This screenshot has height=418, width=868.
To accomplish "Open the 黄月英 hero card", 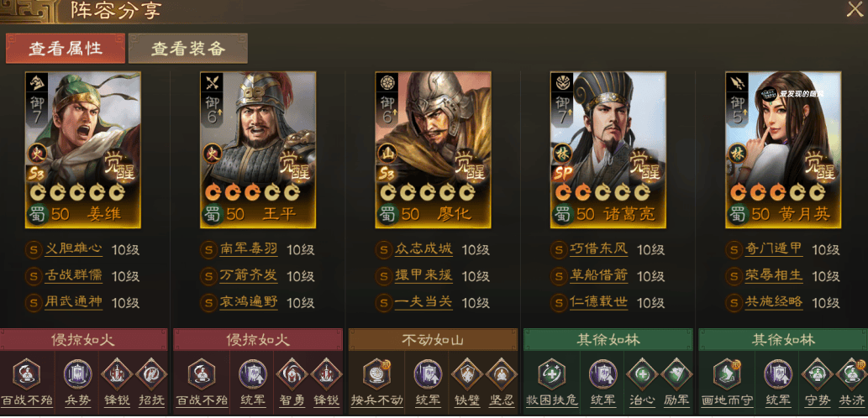I will [783, 149].
